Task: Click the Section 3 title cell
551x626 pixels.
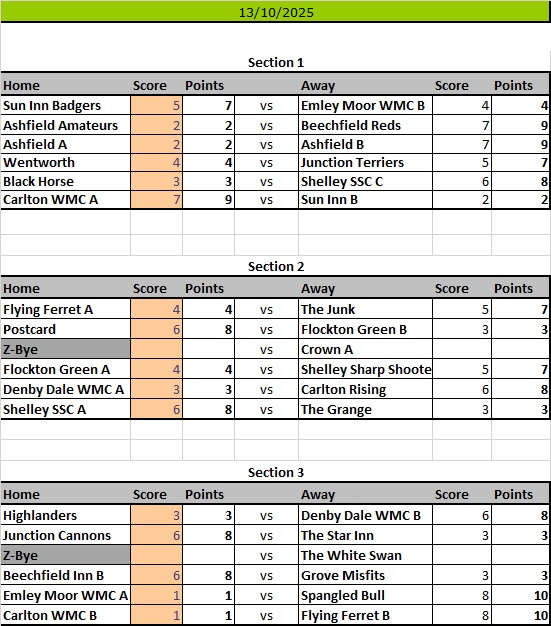Action: point(276,472)
